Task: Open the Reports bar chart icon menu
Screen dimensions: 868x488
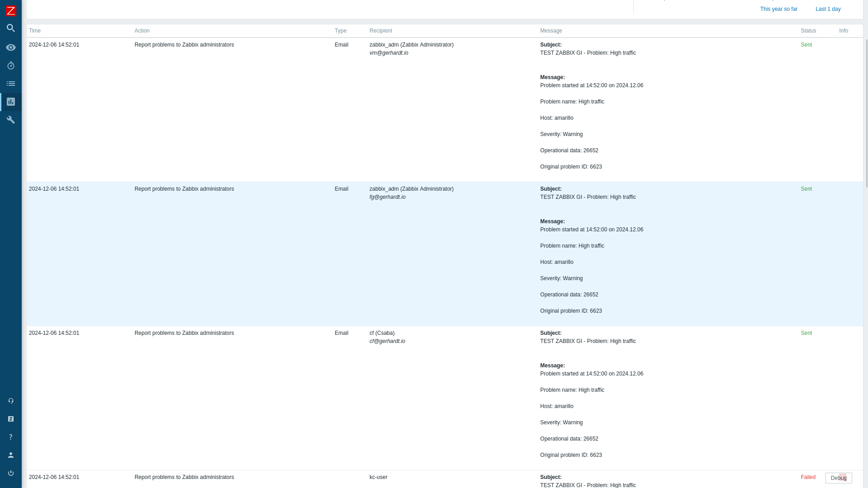Action: pos(11,102)
